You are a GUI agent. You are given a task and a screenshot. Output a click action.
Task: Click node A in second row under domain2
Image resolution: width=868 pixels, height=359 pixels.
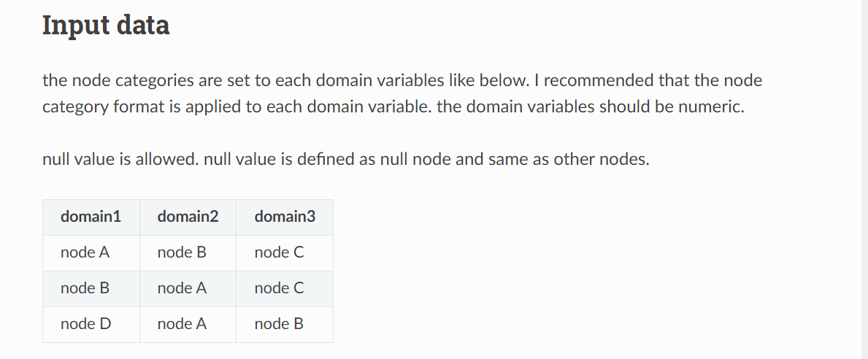tap(182, 288)
